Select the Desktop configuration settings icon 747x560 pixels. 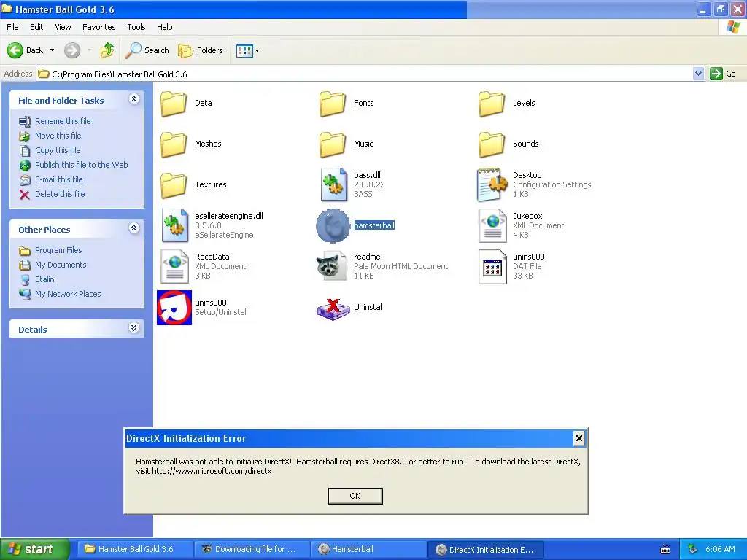coord(492,184)
